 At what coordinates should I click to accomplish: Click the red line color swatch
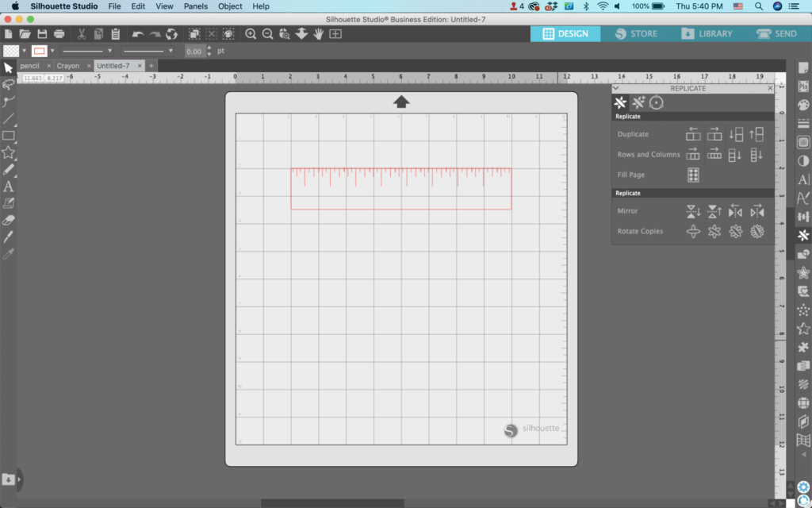40,51
